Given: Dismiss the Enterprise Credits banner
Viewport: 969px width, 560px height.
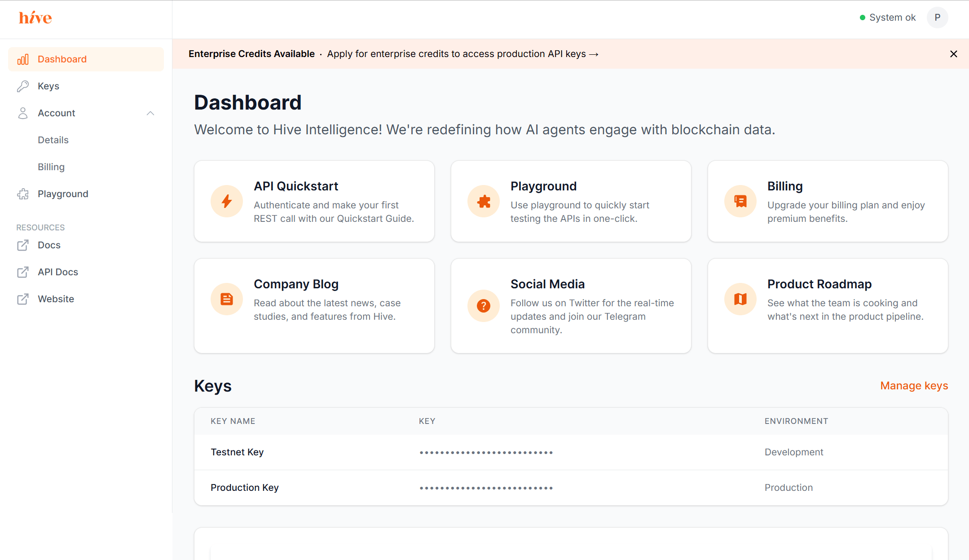Looking at the screenshot, I should coord(954,53).
